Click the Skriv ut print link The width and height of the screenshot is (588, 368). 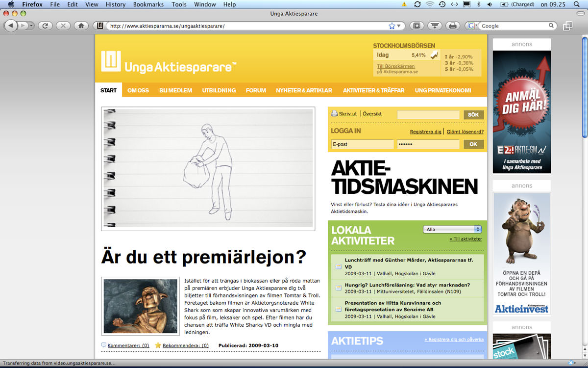click(x=347, y=114)
